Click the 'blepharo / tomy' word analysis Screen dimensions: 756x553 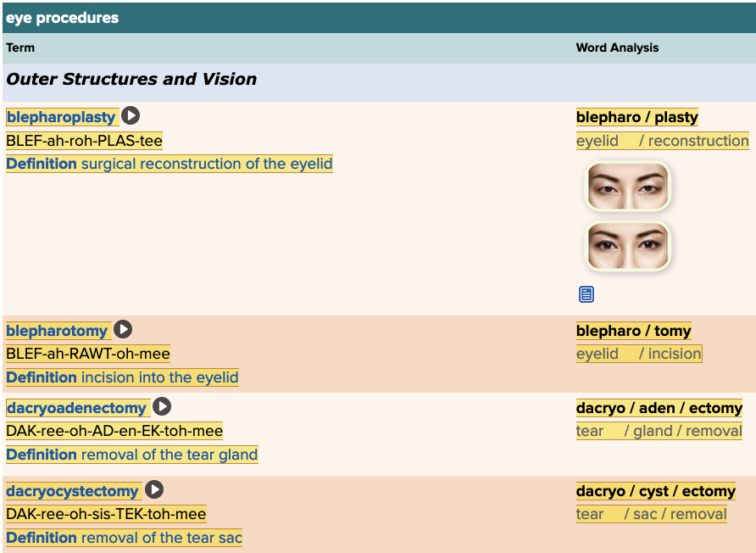633,331
